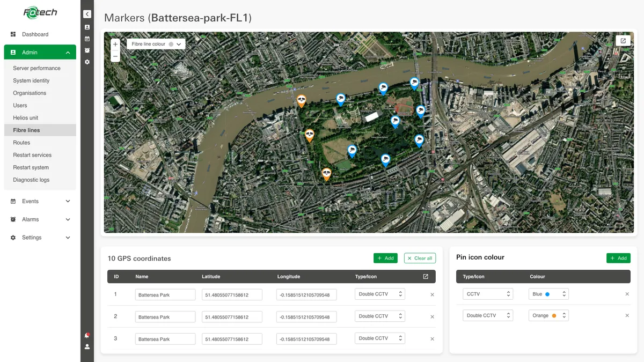Open the Fibre line colour dropdown on the map
The image size is (644, 362).
tap(156, 43)
